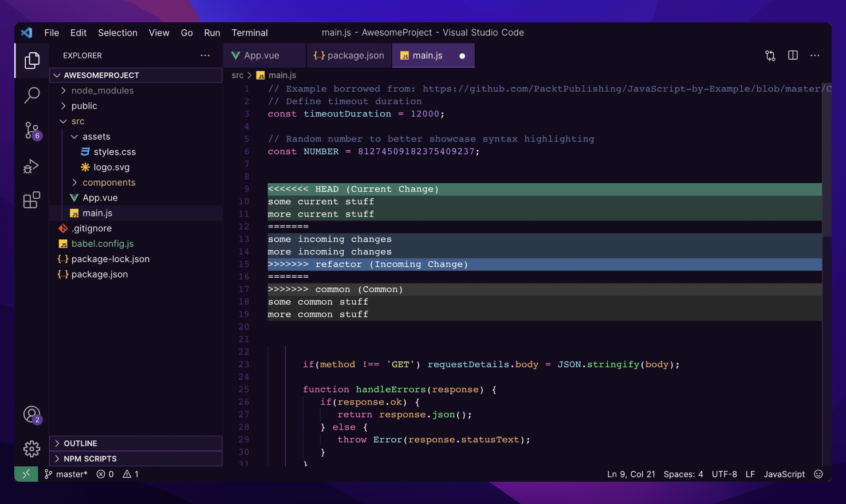Change language mode JavaScript
Viewport: 846px width, 504px height.
(784, 474)
